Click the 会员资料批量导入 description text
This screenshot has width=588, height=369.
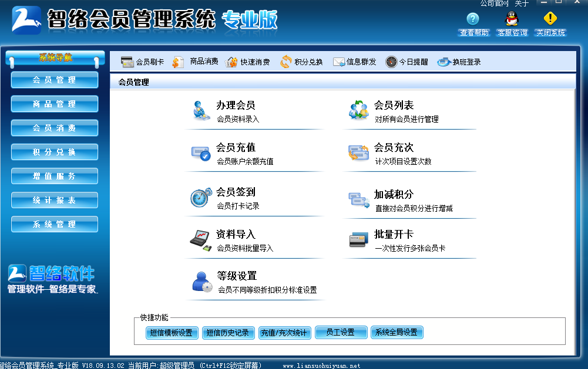pos(246,248)
